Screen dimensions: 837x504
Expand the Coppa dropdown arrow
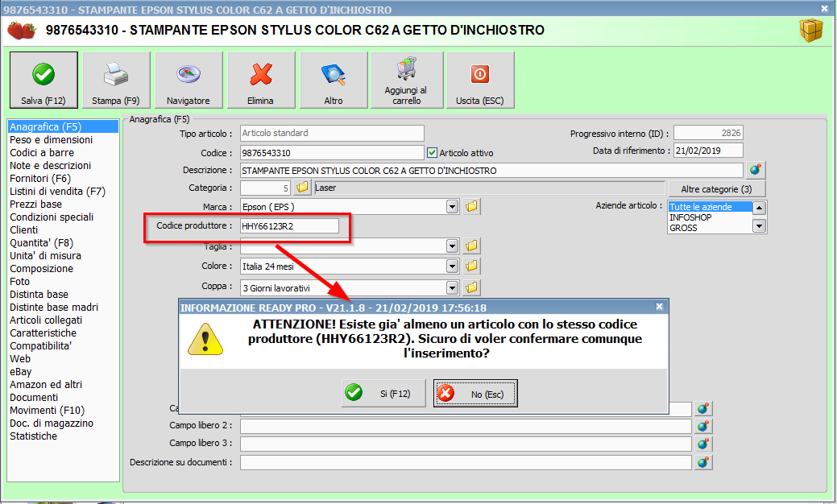coord(452,288)
